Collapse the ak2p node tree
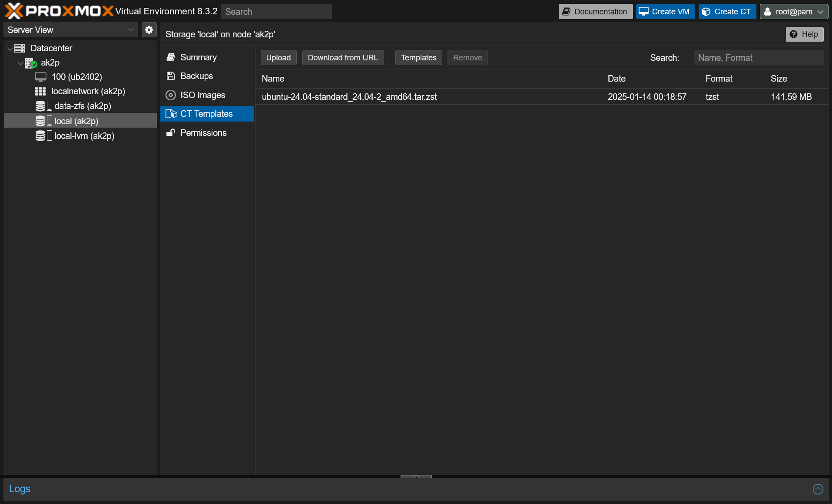Viewport: 832px width, 504px height. (x=20, y=63)
